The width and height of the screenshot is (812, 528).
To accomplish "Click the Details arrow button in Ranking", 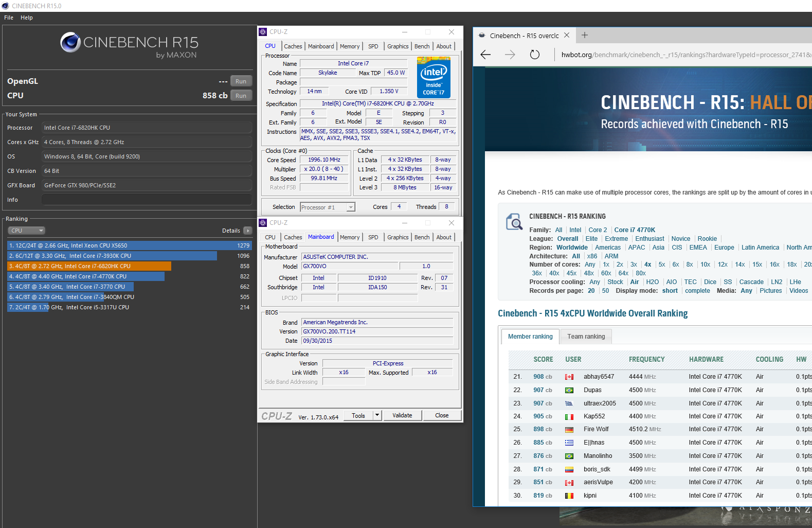I will (x=247, y=231).
